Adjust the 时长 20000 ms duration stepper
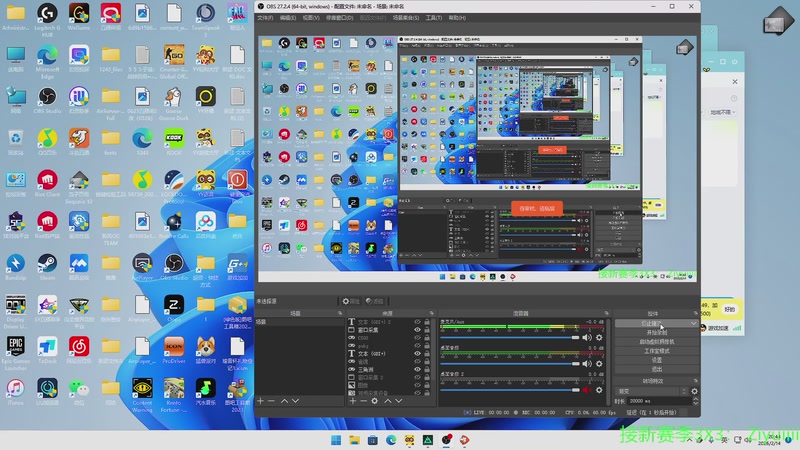The height and width of the screenshot is (450, 800). tap(695, 401)
